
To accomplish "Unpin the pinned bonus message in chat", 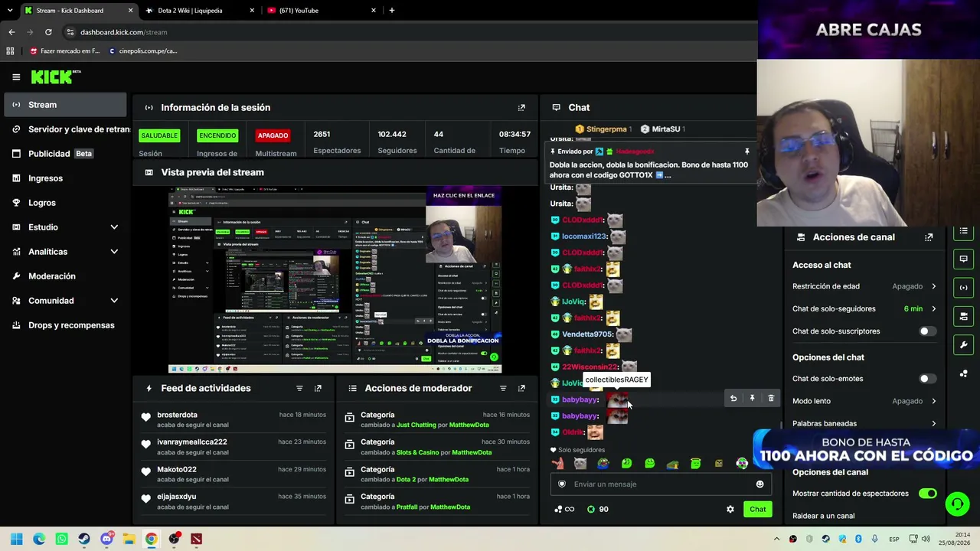I will click(x=747, y=152).
